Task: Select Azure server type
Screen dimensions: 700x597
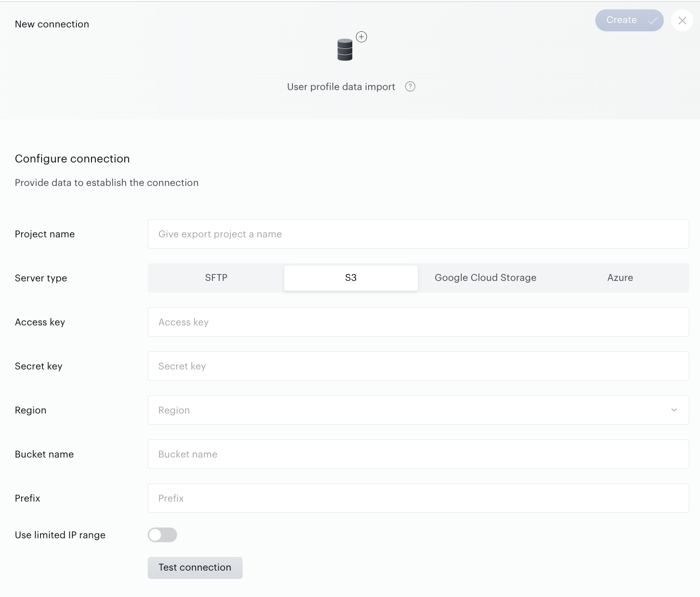Action: [620, 278]
